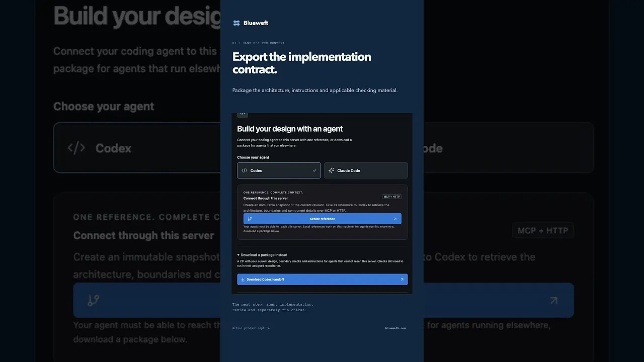
Task: Click arrow icon in enlarged blurred background button
Action: click(x=553, y=301)
